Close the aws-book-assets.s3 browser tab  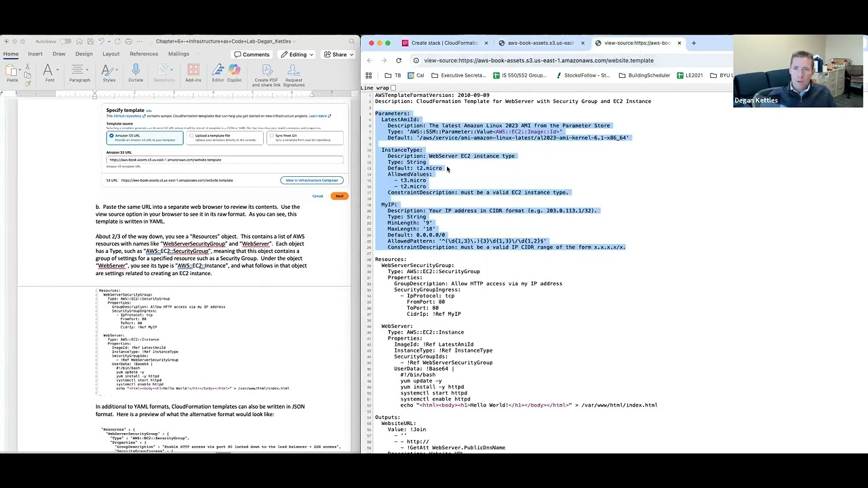(x=582, y=43)
